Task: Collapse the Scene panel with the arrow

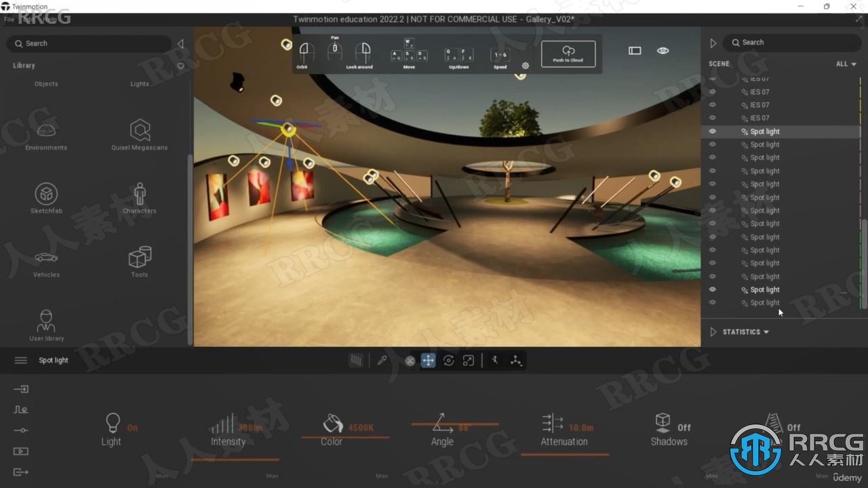Action: 713,43
